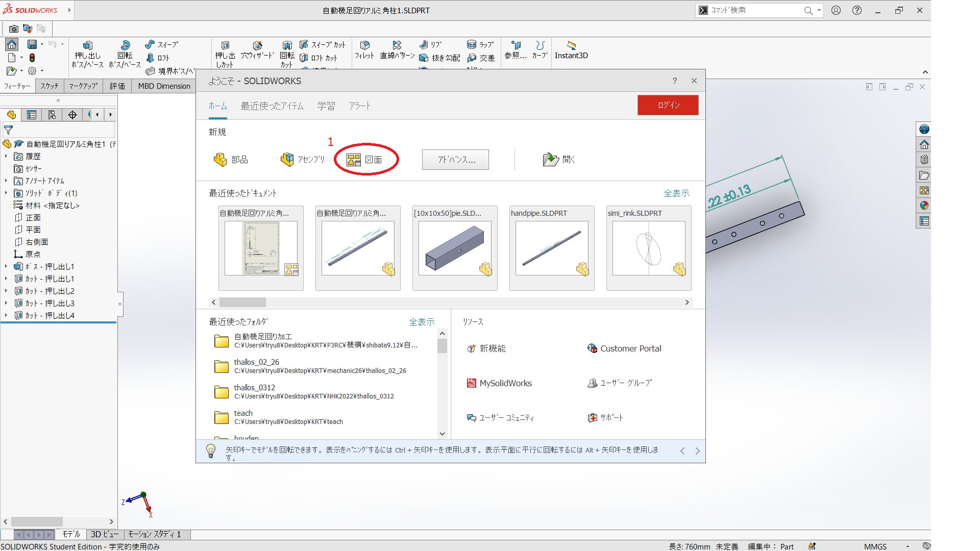Switch to the 評価 ribbon tab

(x=117, y=86)
